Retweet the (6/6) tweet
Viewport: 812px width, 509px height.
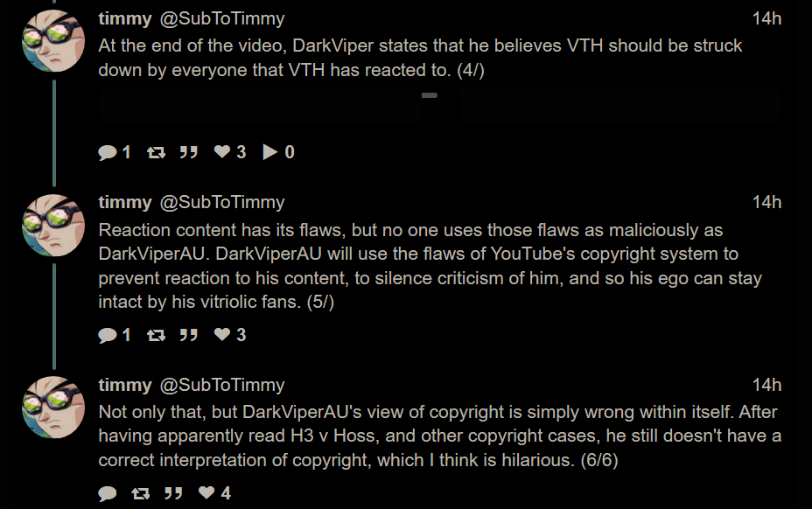point(140,494)
